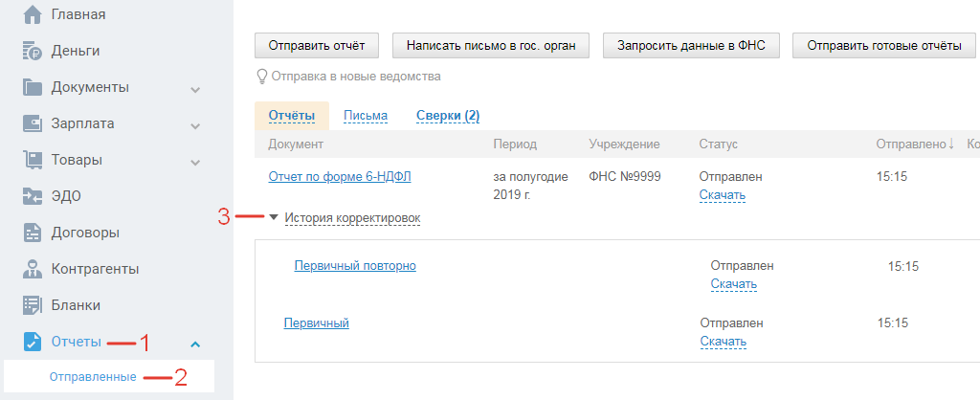Switch to the Отчёты tab
The image size is (980, 400).
[291, 116]
